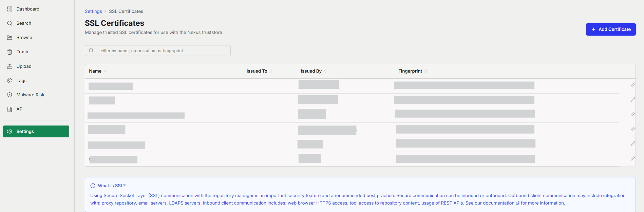Click edit pencil on first certificate row
This screenshot has height=212, width=644.
click(633, 85)
